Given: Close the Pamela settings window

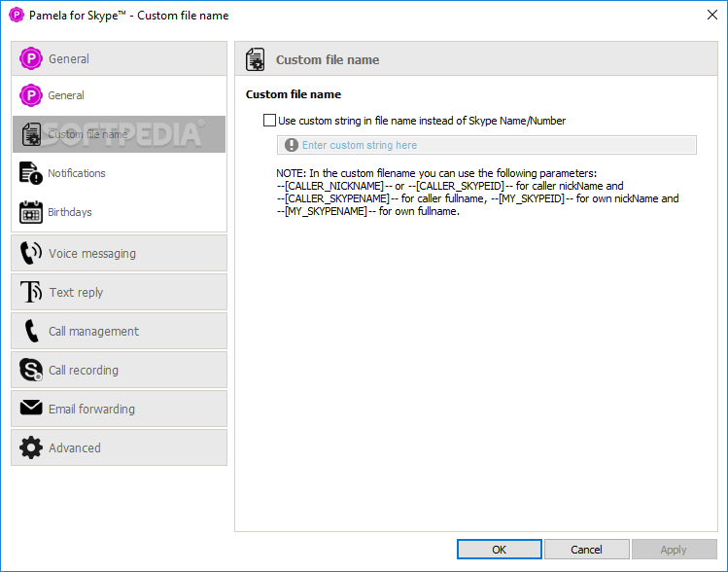Looking at the screenshot, I should pyautogui.click(x=712, y=15).
